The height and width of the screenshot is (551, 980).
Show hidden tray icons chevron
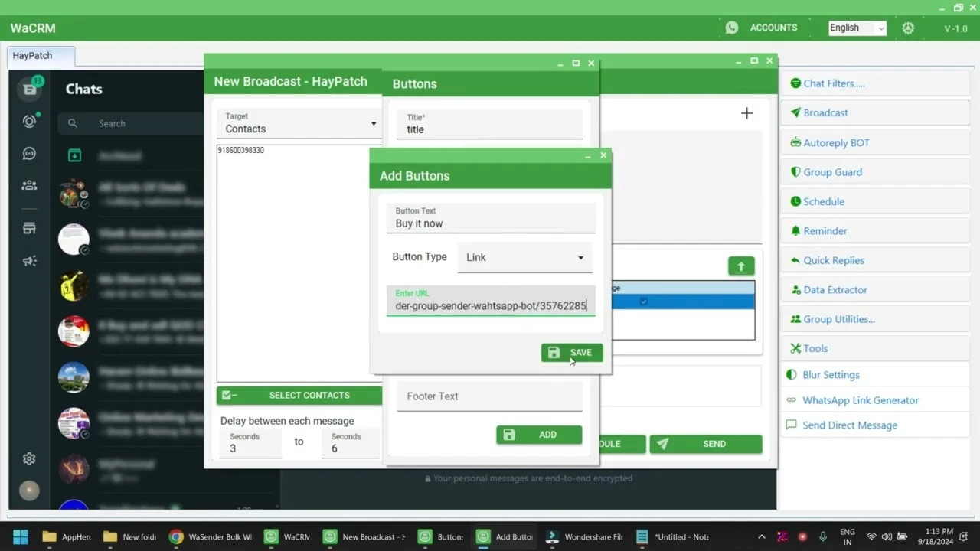pos(761,536)
